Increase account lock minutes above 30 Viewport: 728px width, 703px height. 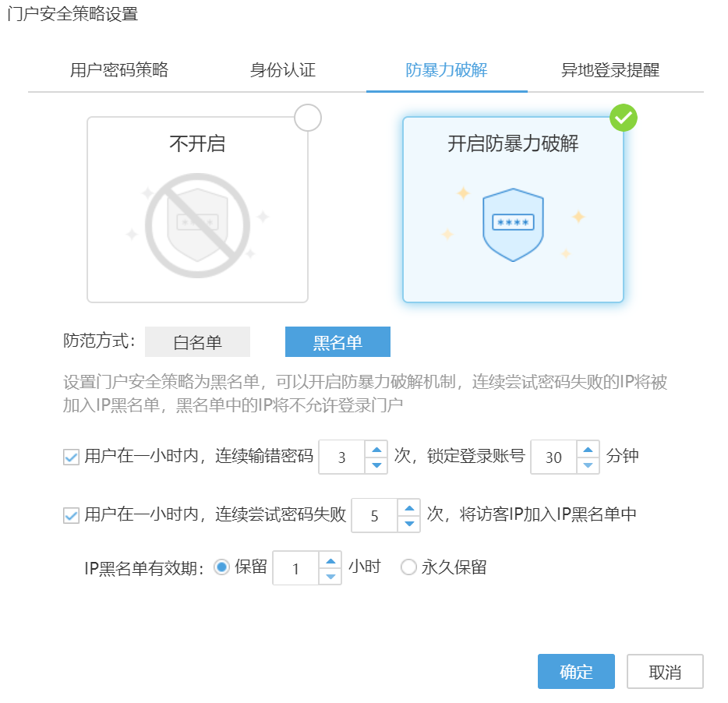coord(588,449)
